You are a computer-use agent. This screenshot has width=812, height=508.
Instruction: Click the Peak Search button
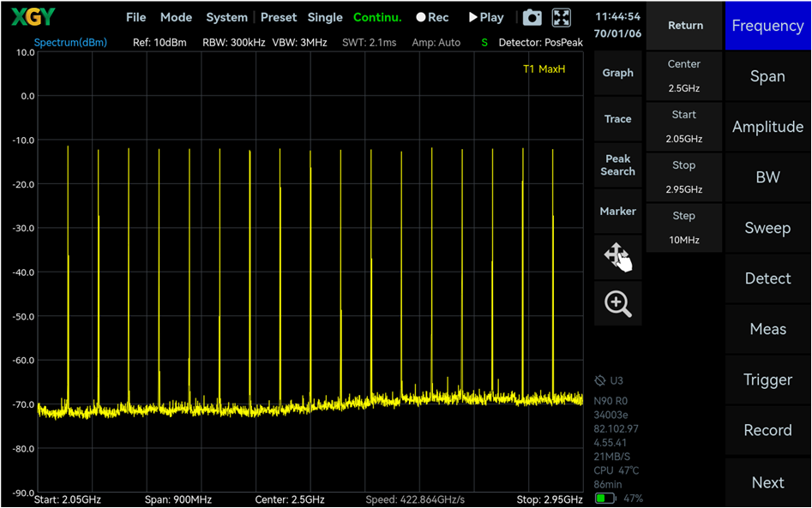coord(618,165)
